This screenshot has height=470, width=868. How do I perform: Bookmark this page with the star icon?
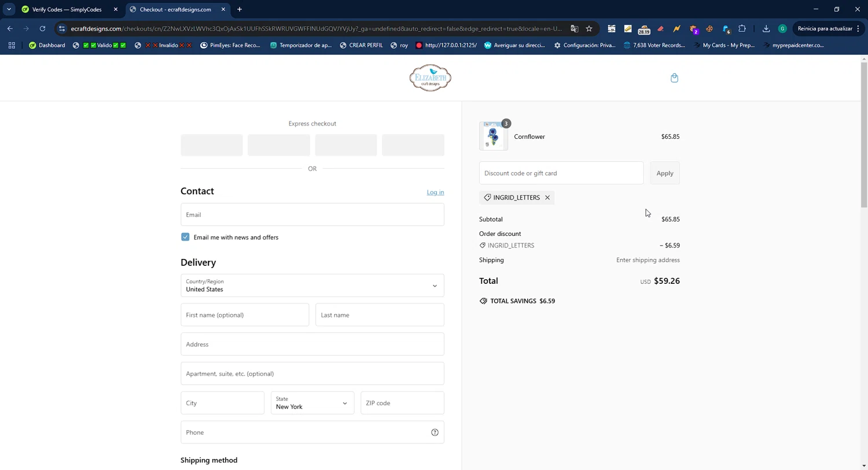[x=589, y=28]
